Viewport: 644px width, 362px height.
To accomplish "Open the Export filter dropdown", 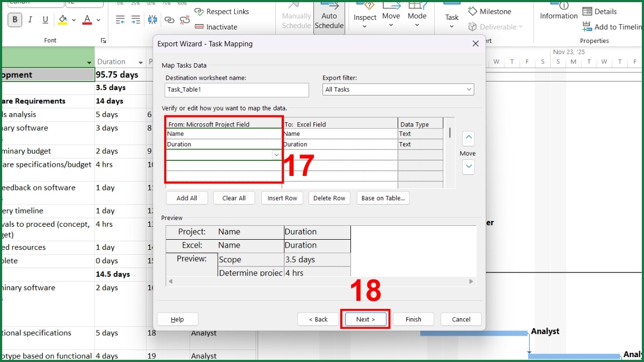I will coord(470,90).
